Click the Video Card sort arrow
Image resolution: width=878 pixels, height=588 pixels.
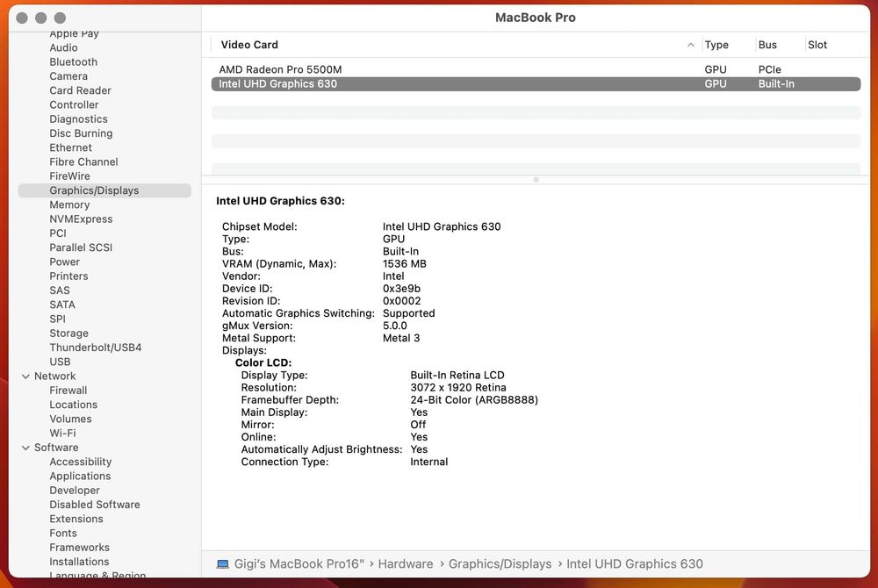690,45
